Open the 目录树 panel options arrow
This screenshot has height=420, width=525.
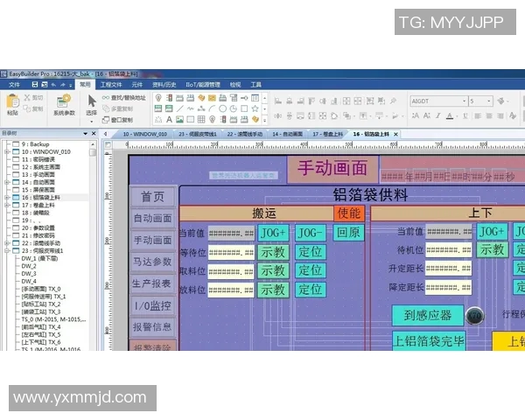point(86,133)
